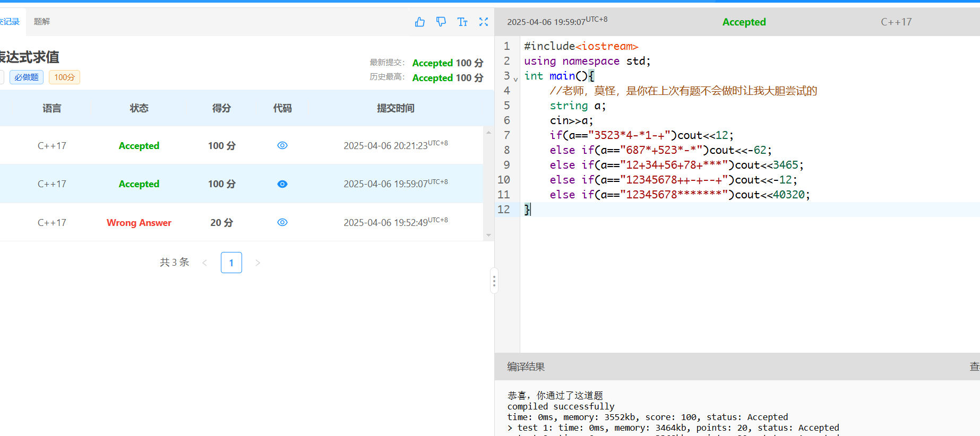Click the 代码 column header
The width and height of the screenshot is (980, 436).
282,108
